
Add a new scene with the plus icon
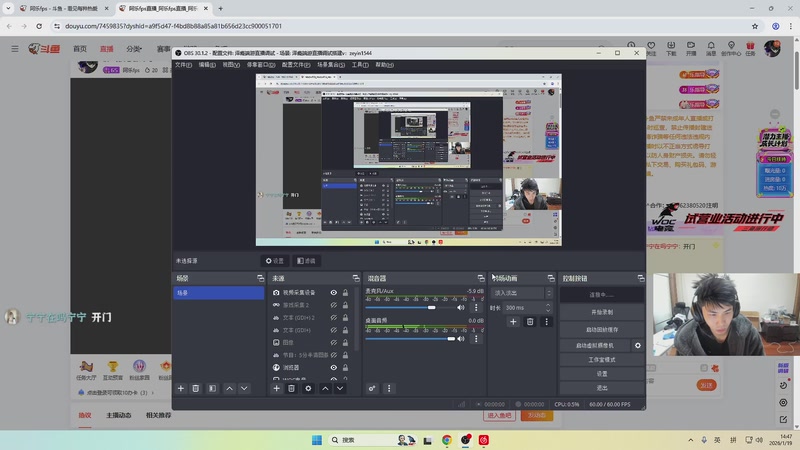tap(181, 388)
